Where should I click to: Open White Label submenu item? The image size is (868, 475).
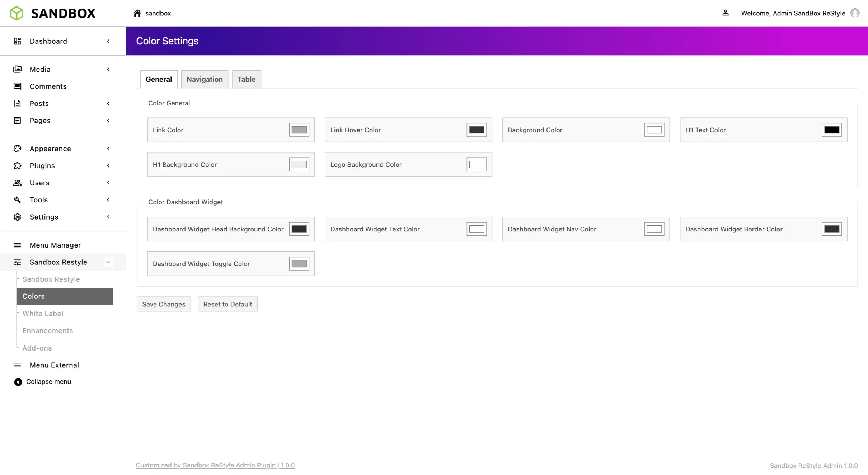point(43,313)
